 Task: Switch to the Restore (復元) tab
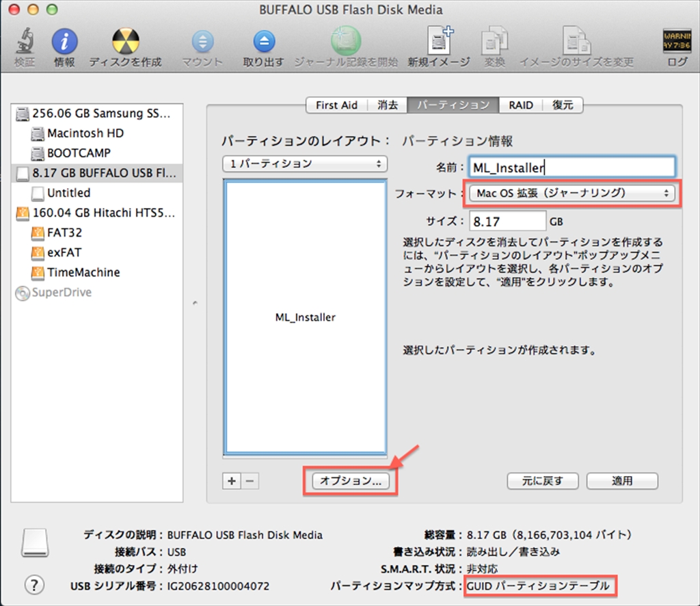pyautogui.click(x=563, y=105)
